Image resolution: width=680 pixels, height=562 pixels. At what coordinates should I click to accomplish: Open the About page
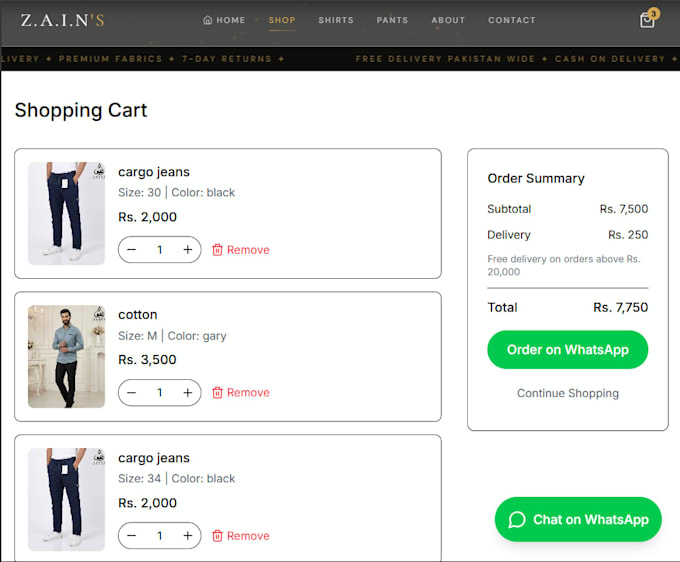pos(448,20)
